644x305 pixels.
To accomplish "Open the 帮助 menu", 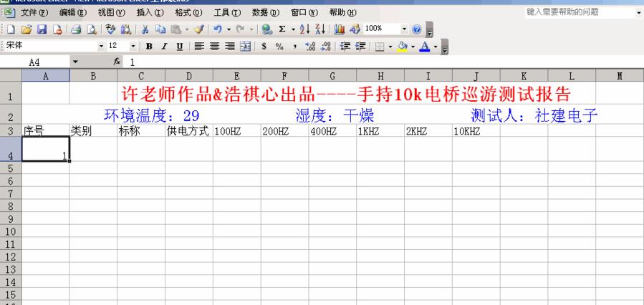I will pos(342,13).
